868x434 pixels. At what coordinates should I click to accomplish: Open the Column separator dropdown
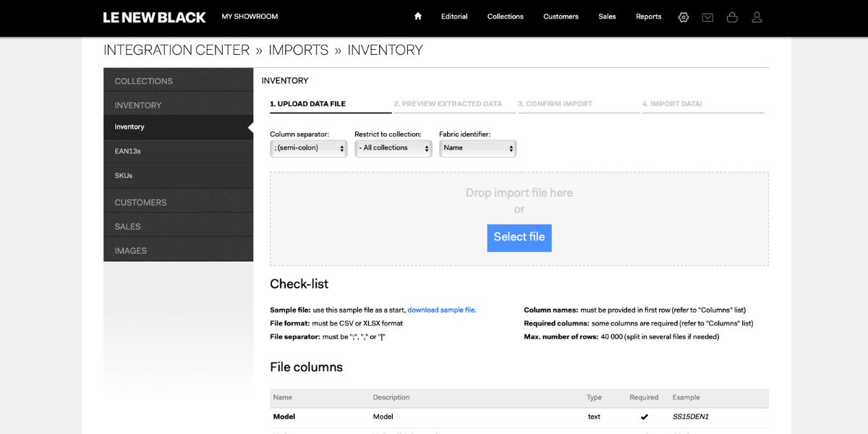(309, 148)
